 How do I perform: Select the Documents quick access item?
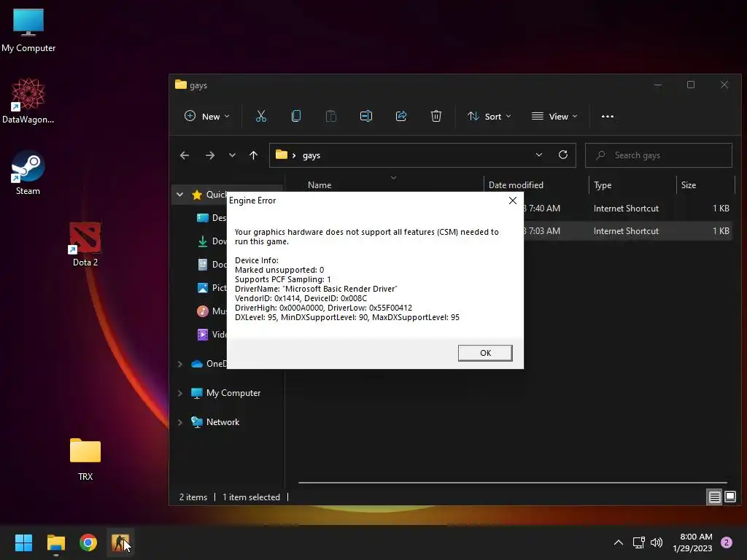point(212,264)
